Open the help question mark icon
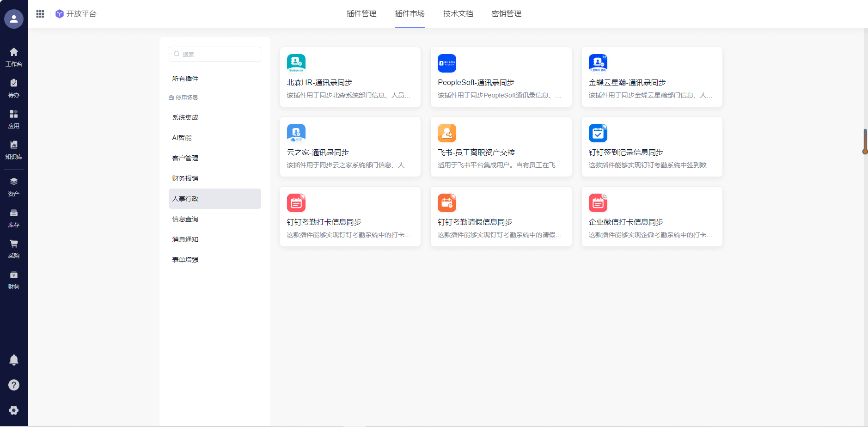The height and width of the screenshot is (427, 868). tap(14, 385)
